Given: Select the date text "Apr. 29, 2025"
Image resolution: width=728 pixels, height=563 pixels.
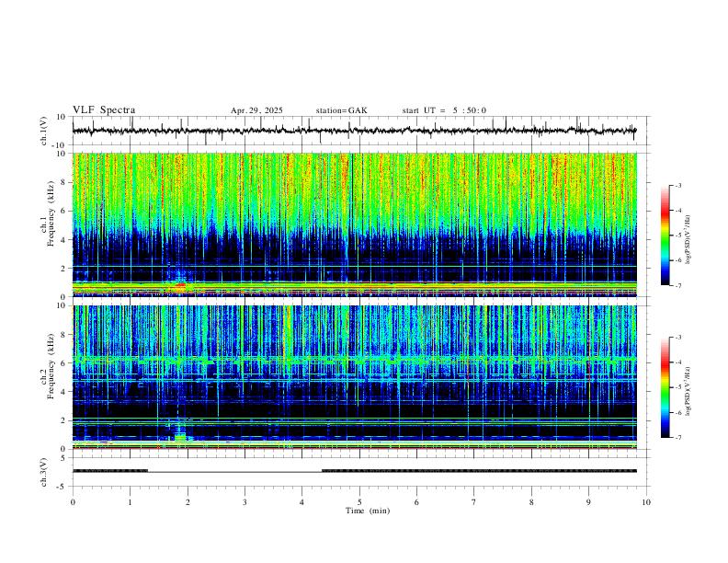Looking at the screenshot, I should click(x=256, y=110).
